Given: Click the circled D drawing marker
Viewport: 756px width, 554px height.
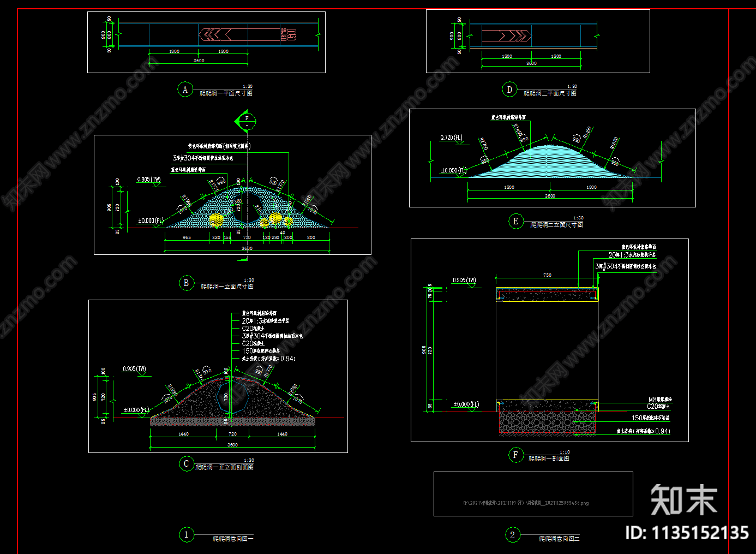Looking at the screenshot, I should click(509, 90).
